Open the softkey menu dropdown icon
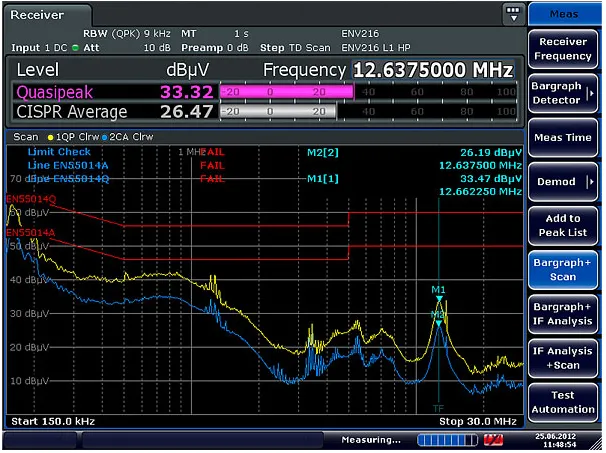This screenshot has height=453, width=606. [x=514, y=14]
